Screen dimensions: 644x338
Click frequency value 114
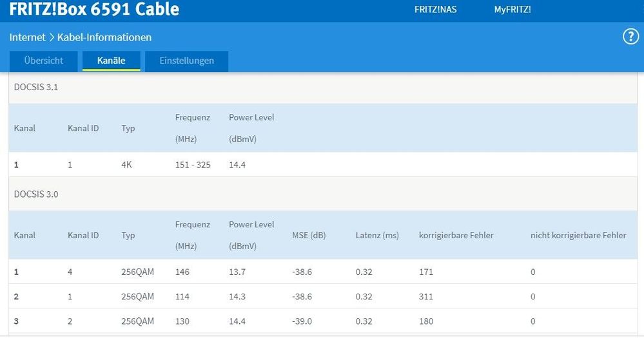[182, 297]
